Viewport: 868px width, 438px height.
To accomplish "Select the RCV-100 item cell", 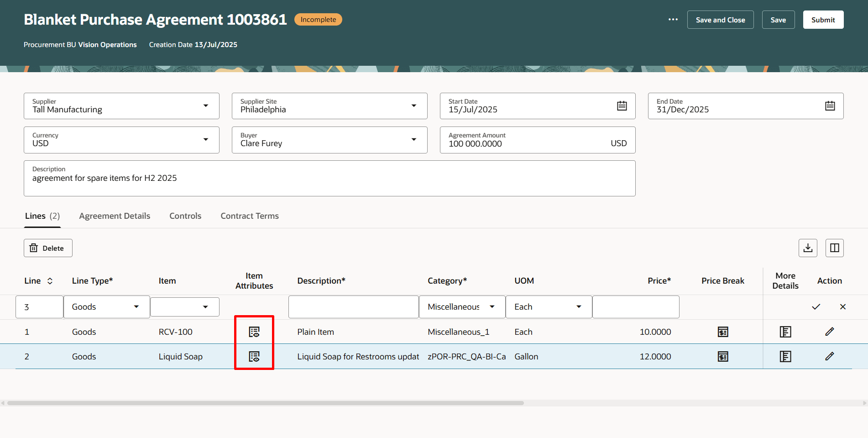I will coord(176,332).
